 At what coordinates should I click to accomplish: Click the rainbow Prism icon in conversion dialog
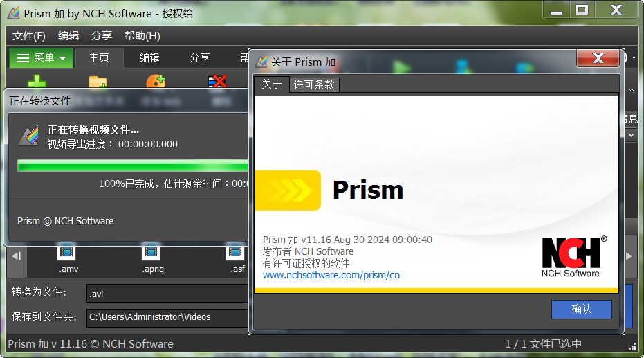pos(29,136)
